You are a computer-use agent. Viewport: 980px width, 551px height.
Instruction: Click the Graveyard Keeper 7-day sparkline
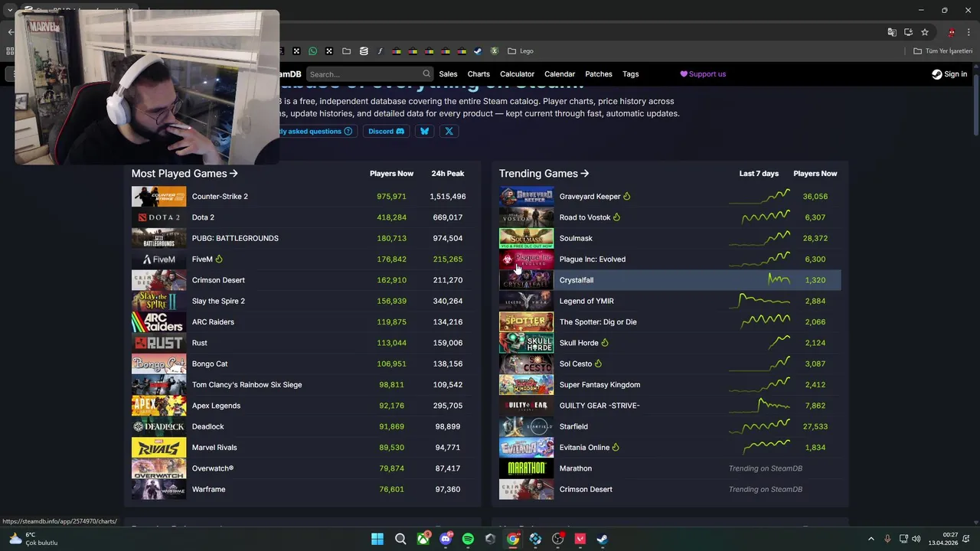point(759,197)
